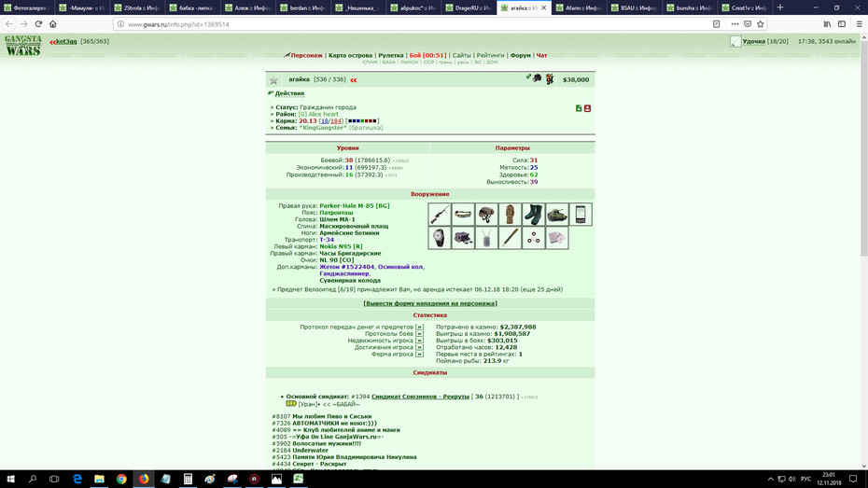
Task: Open browser page actions ellipsis menu
Action: click(x=735, y=23)
